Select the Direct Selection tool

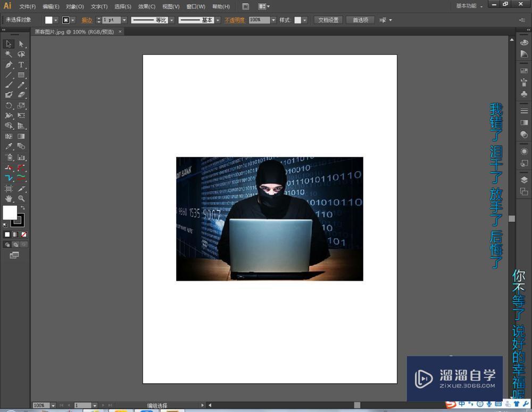pos(21,44)
